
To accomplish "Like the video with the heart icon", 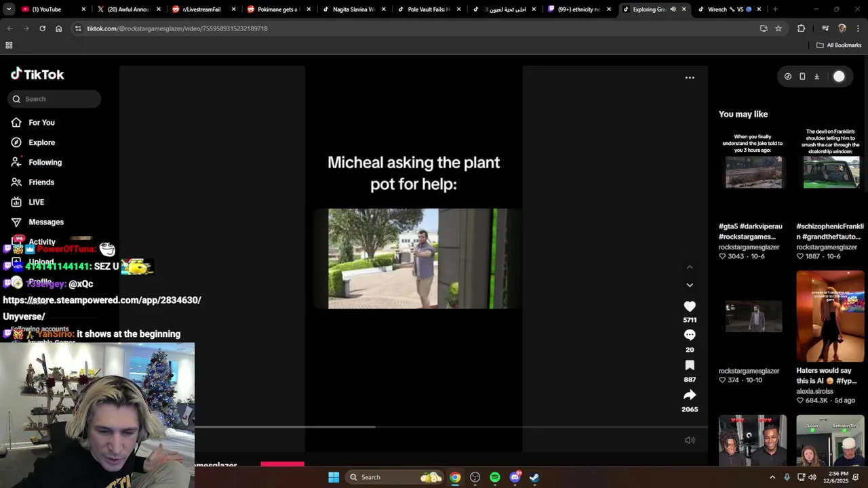I will [690, 306].
